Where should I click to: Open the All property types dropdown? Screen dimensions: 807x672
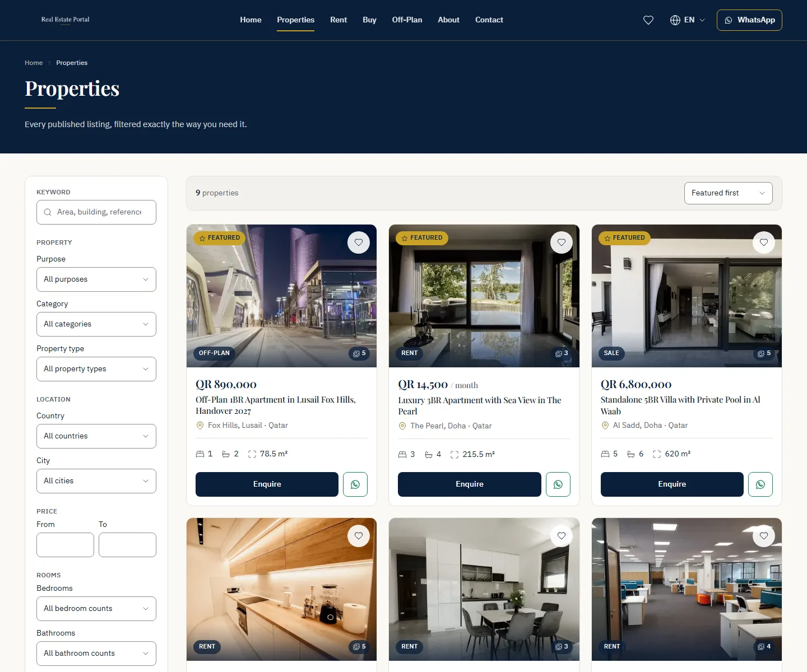coord(96,369)
